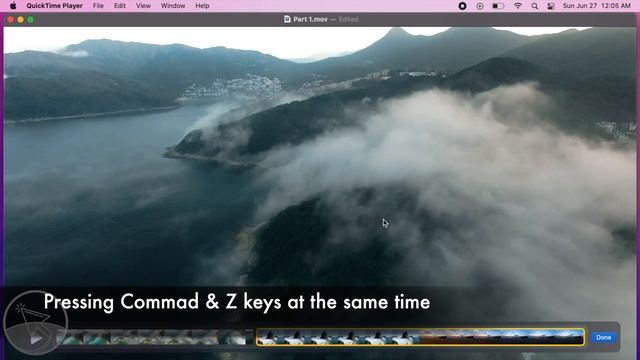Screen dimensions: 640x360
Task: Enter full screen with green button
Action: tap(31, 19)
